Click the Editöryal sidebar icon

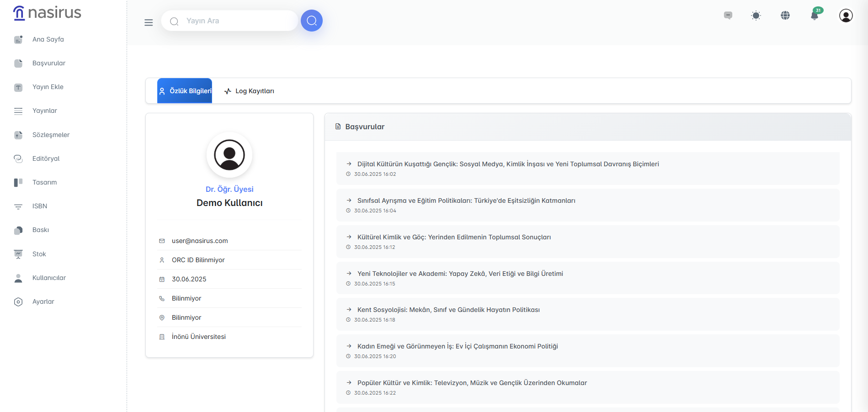18,158
